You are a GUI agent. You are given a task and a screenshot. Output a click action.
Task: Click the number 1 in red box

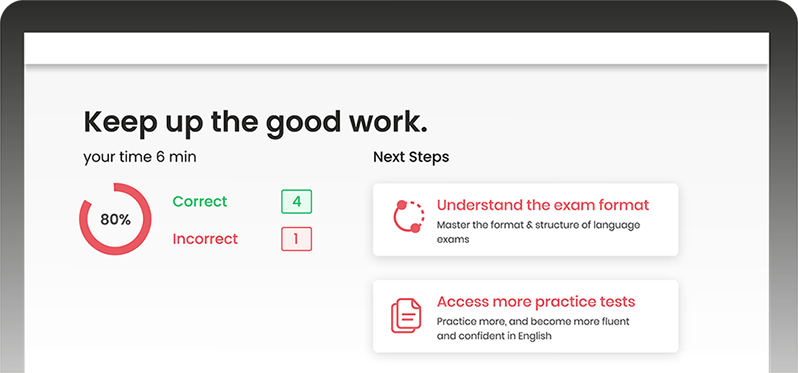296,239
